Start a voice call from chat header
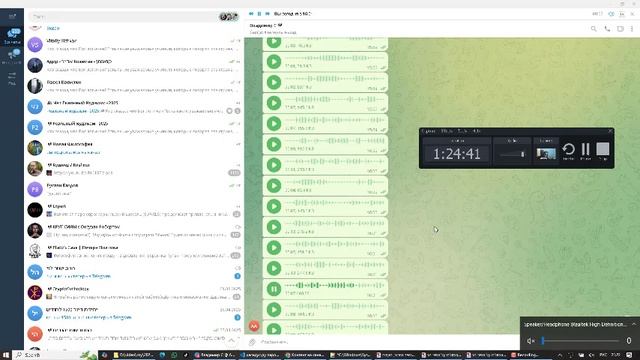 point(607,29)
